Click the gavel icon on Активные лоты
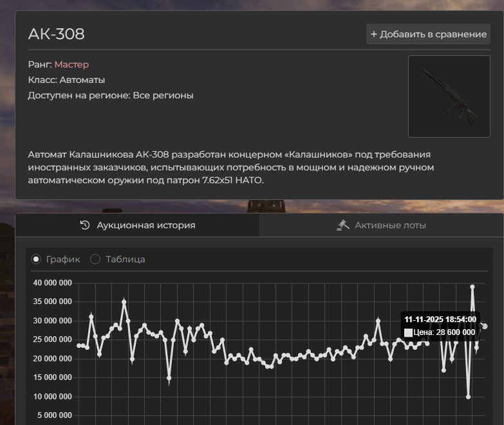 (343, 225)
